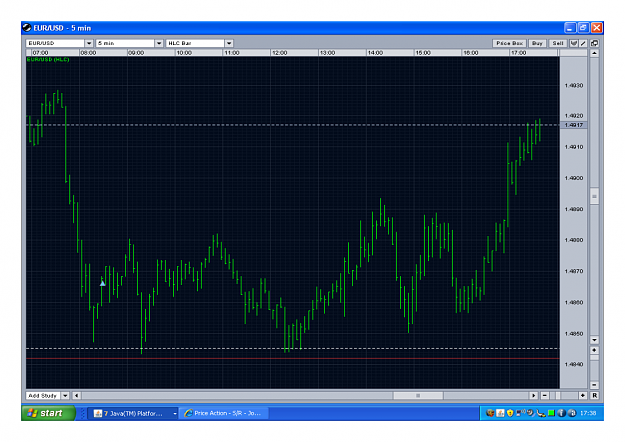
Task: Click the system tray clock 17:38
Action: click(588, 413)
